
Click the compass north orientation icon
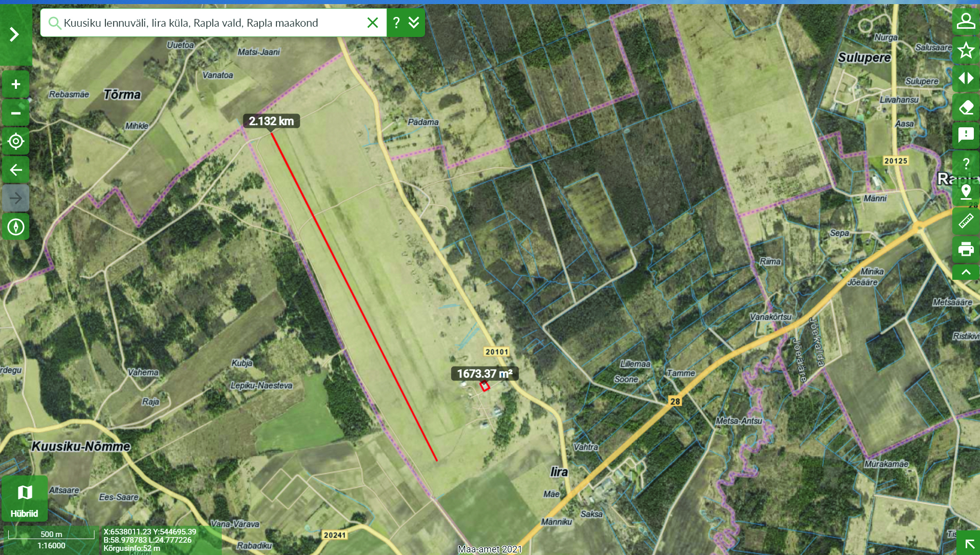(x=16, y=226)
